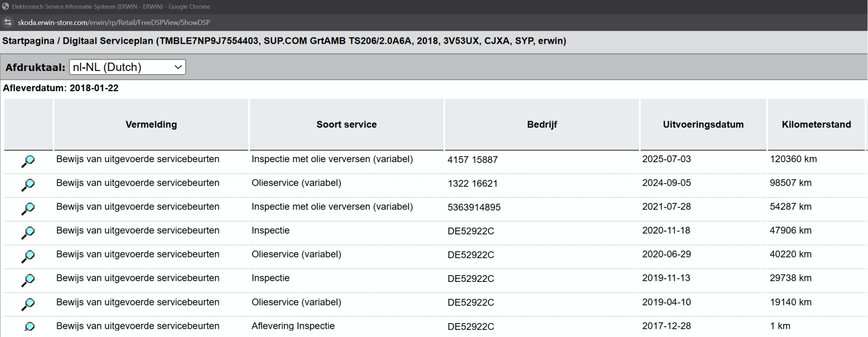Select the 'Afleverdatum: 2018-01-22' text
Screen dimensions: 868x337
coord(61,88)
